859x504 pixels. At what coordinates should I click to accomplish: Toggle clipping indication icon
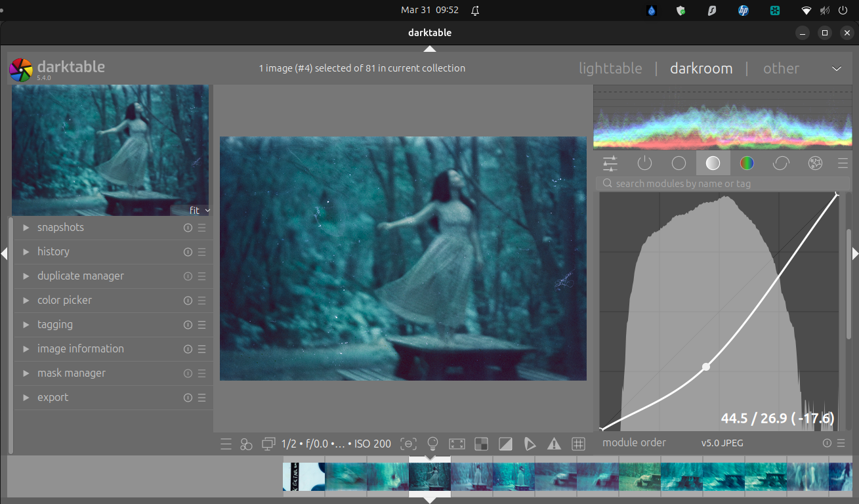pos(505,444)
